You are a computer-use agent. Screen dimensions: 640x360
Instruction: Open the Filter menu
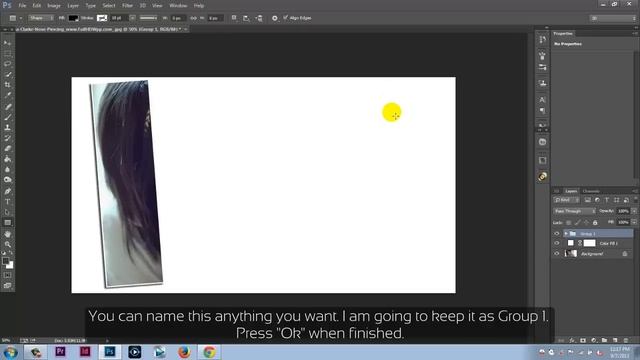[127, 6]
